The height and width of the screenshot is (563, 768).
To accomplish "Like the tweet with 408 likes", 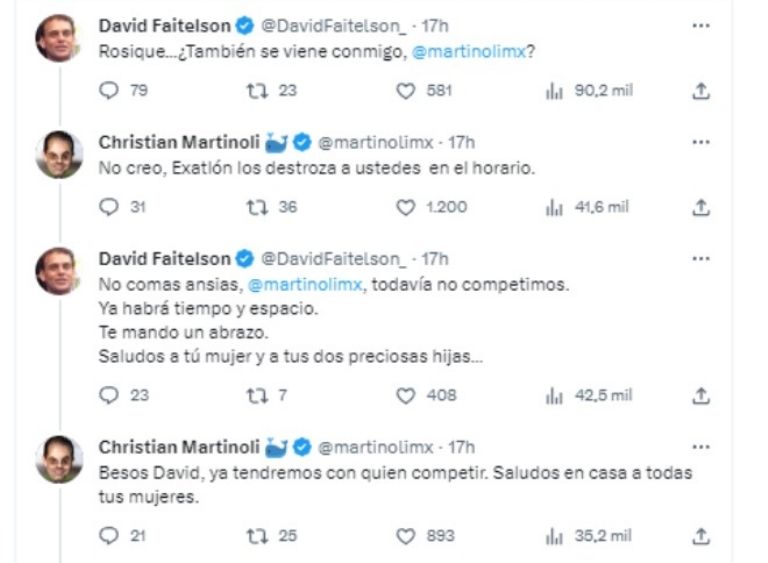I will [405, 395].
